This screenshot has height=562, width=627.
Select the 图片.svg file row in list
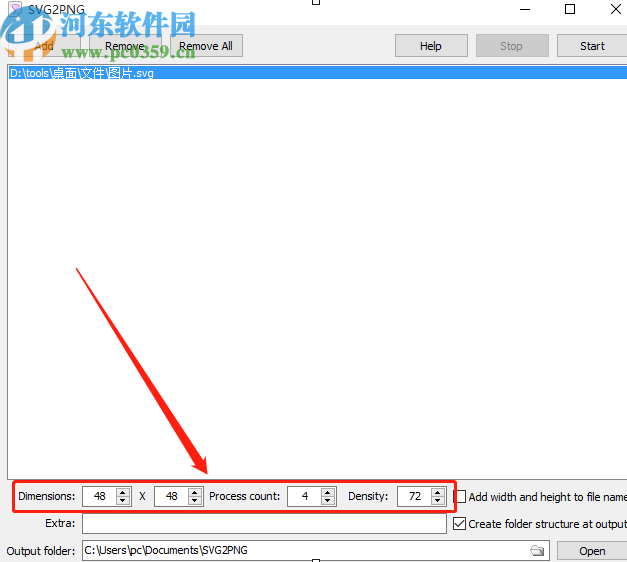coord(317,73)
